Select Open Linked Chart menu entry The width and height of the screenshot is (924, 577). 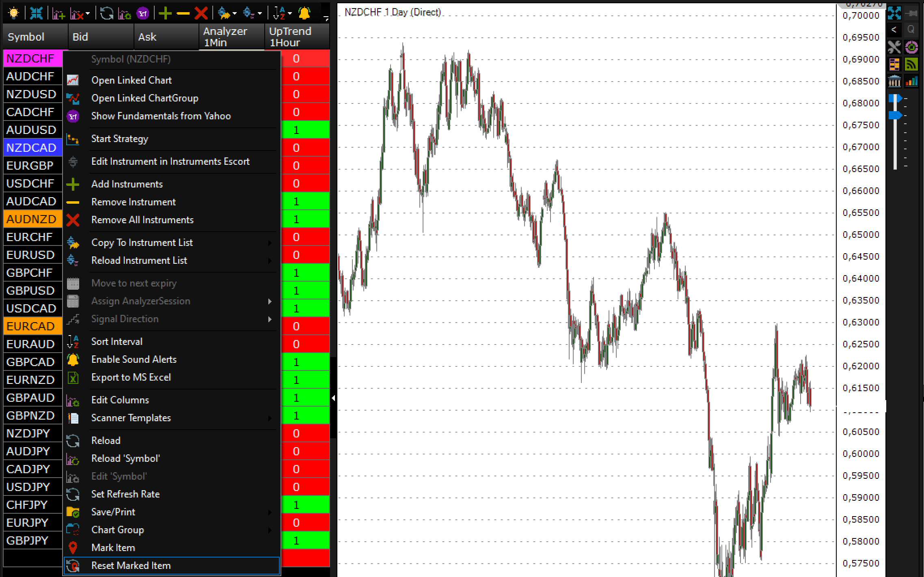tap(132, 80)
